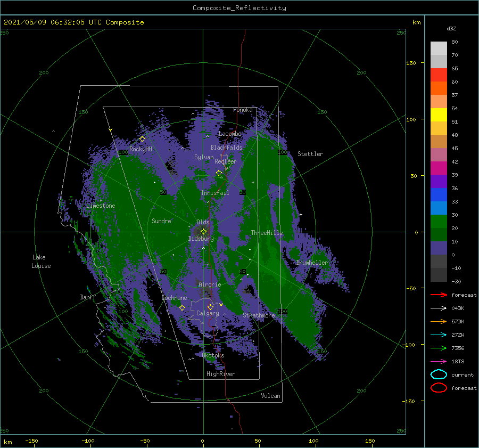Screen dimensions: 479x448
Task: Click the Sylvan label
Action: click(x=204, y=157)
